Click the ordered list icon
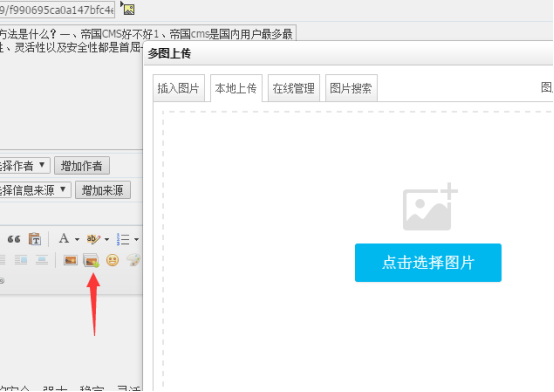Viewport: 554px width, 392px height. (x=123, y=239)
